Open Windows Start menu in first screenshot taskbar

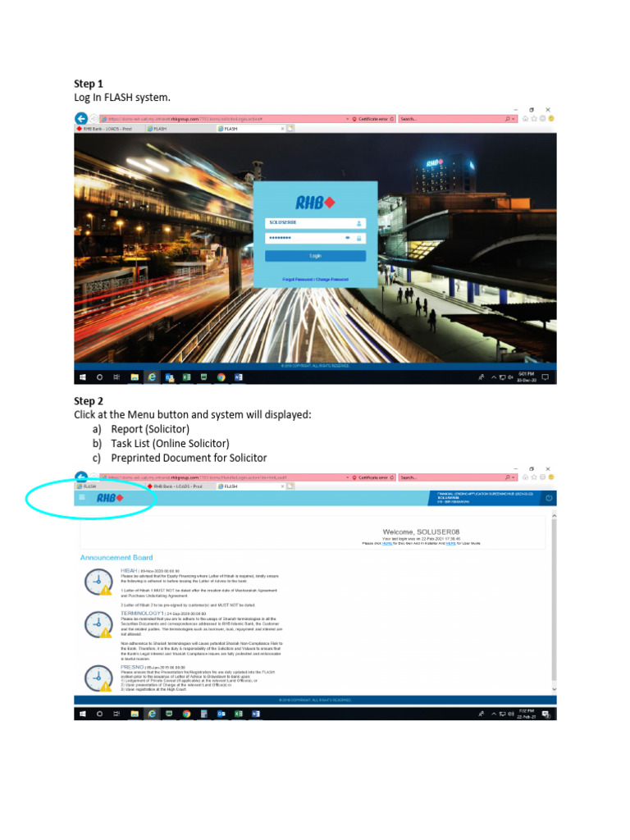(x=83, y=377)
